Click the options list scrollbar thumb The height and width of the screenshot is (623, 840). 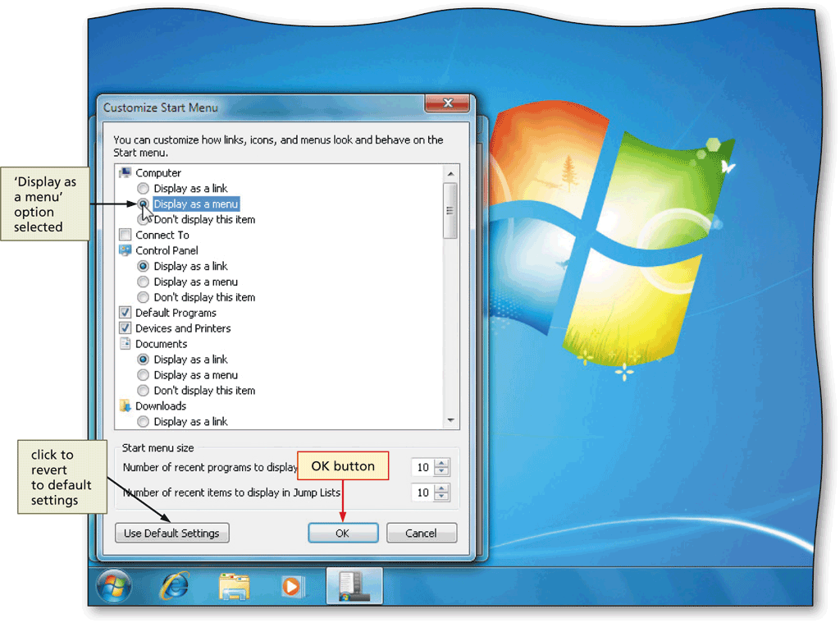click(450, 210)
